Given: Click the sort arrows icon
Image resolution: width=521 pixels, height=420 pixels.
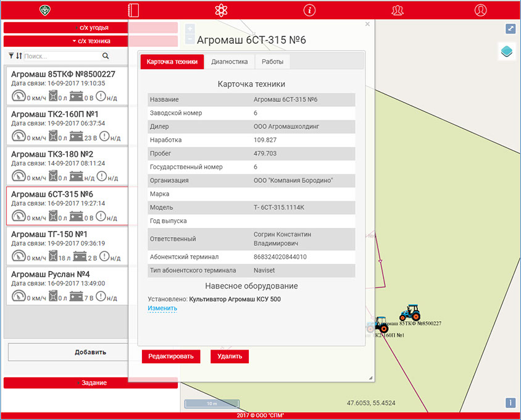Looking at the screenshot, I should pyautogui.click(x=19, y=56).
